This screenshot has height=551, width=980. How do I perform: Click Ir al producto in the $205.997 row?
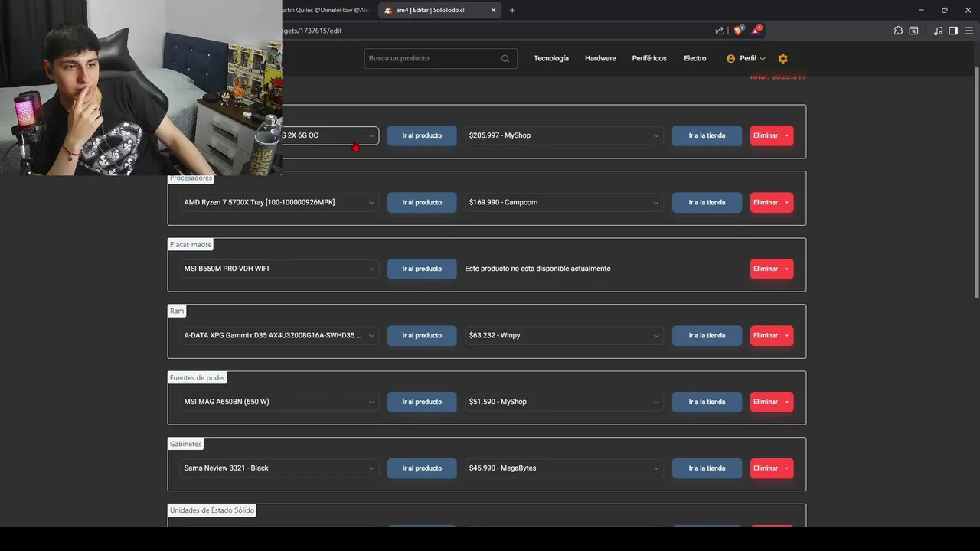pos(422,135)
